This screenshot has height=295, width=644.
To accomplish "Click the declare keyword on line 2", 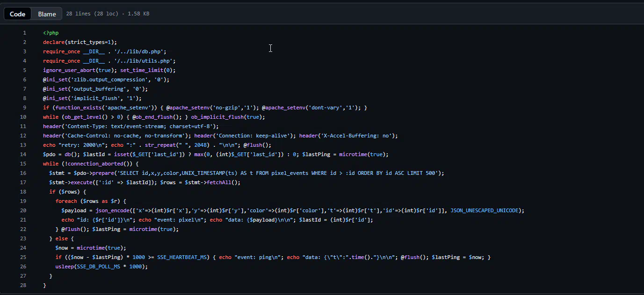I will pyautogui.click(x=54, y=42).
